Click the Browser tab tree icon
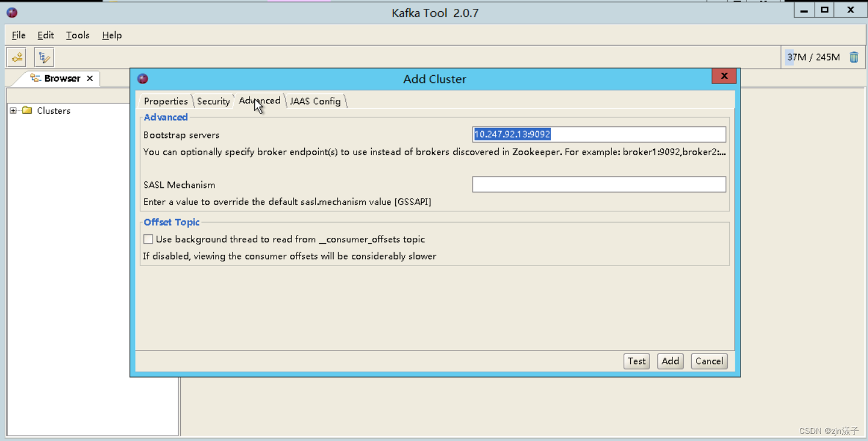Viewport: 868px width, 441px height. click(x=35, y=78)
